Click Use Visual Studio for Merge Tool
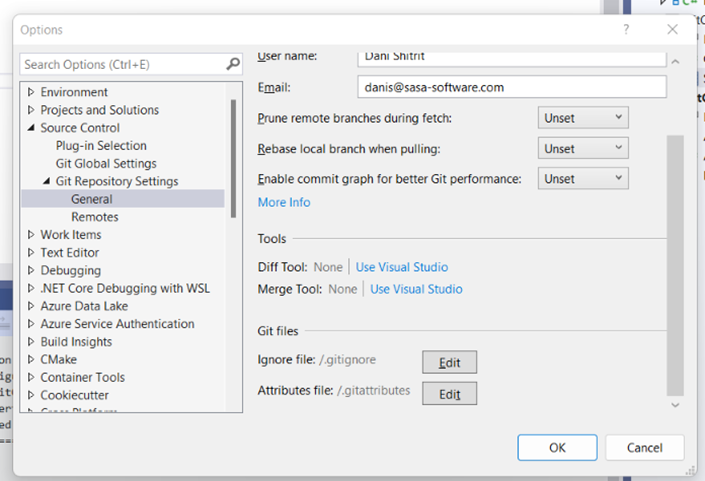Image resolution: width=705 pixels, height=481 pixels. pyautogui.click(x=416, y=289)
